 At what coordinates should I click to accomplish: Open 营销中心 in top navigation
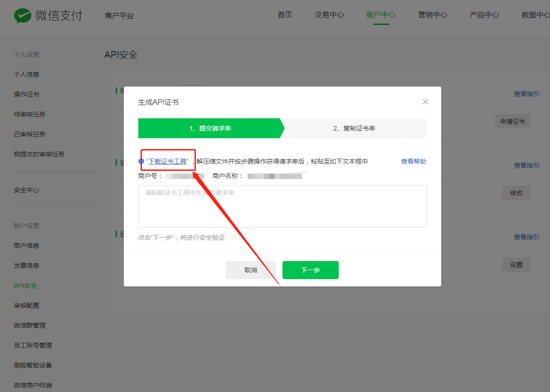[433, 15]
